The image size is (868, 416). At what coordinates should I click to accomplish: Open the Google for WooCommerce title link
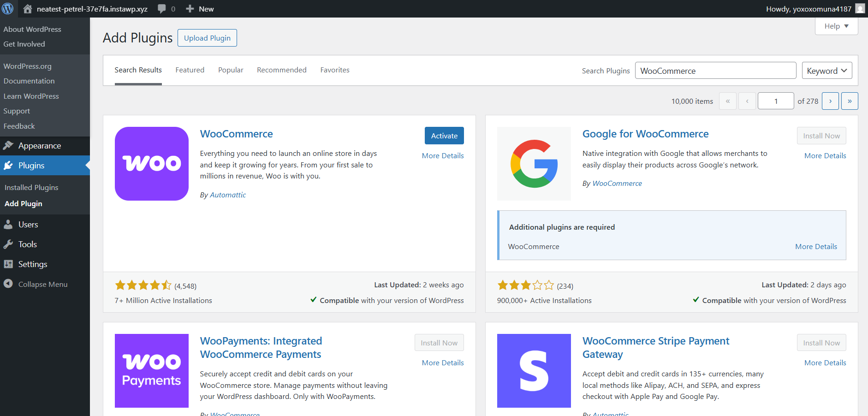(x=646, y=134)
